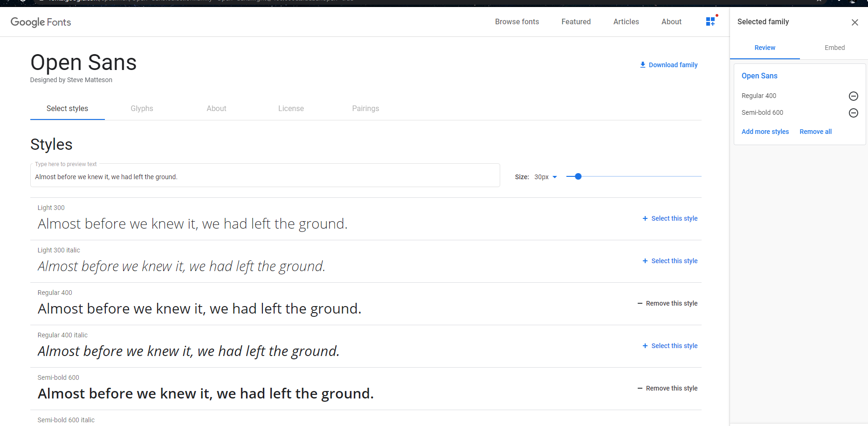The image size is (868, 426).
Task: Close the Selected family panel
Action: pyautogui.click(x=855, y=22)
